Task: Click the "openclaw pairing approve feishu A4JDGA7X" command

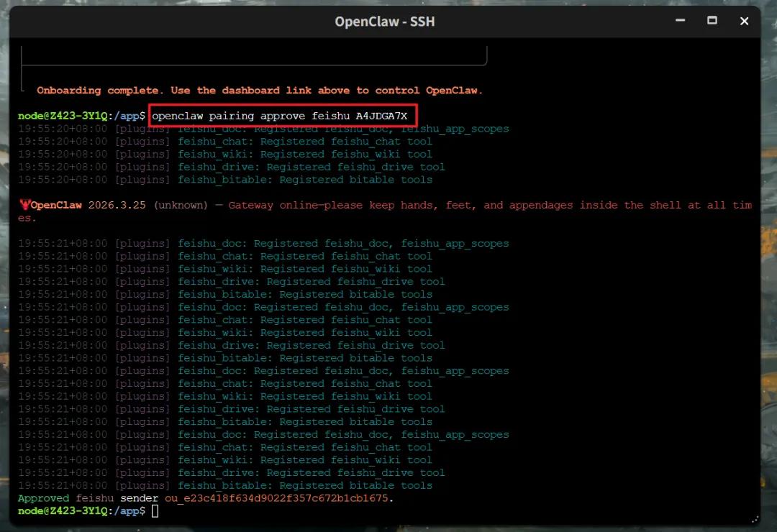Action: click(x=279, y=116)
